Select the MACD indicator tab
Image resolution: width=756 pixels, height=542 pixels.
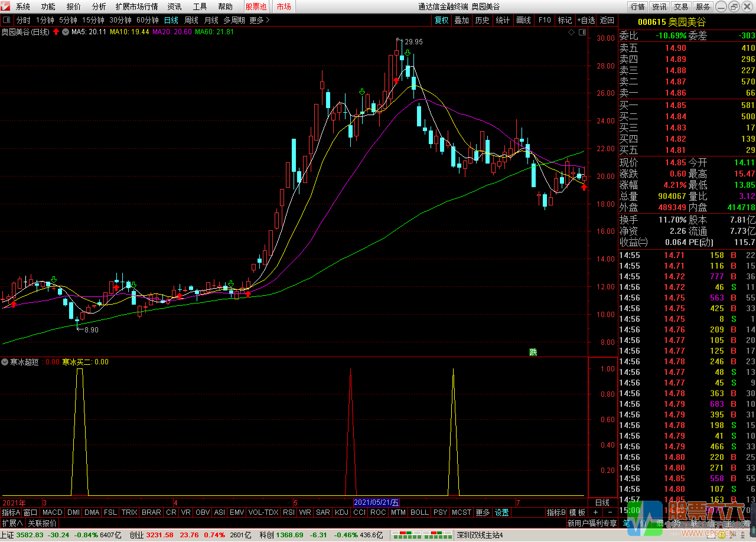point(52,512)
